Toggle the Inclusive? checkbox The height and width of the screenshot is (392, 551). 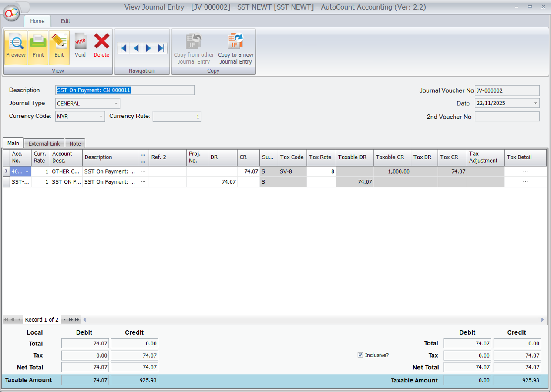click(360, 355)
